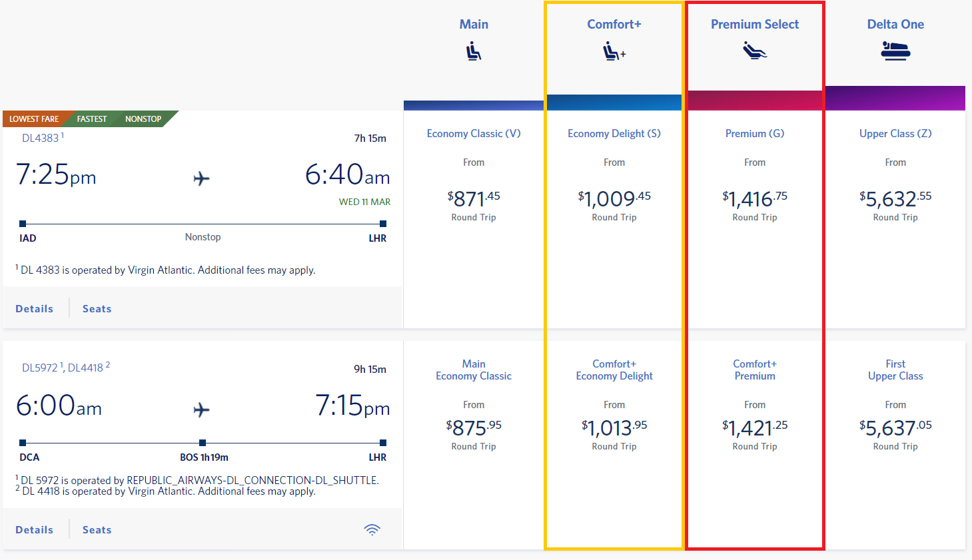The image size is (972, 560).
Task: Click the Main cabin seat icon
Action: pyautogui.click(x=473, y=51)
